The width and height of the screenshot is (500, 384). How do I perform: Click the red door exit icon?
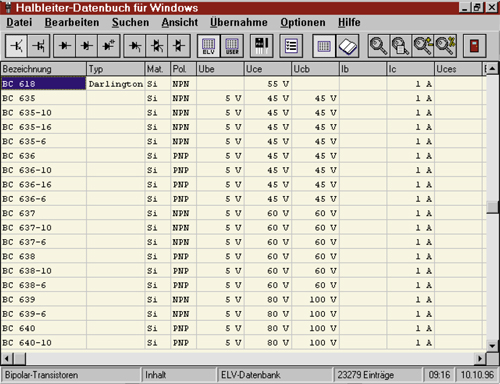(x=474, y=46)
